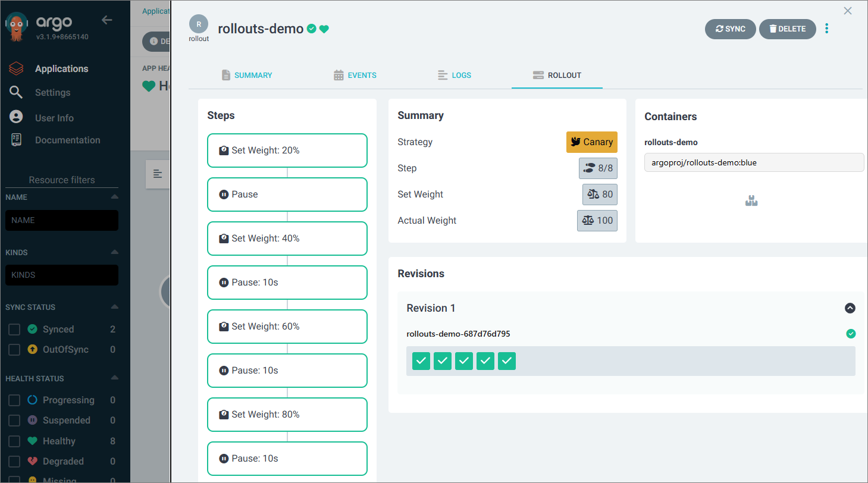Click the third pod checkmark tile
The height and width of the screenshot is (483, 868).
coord(464,361)
